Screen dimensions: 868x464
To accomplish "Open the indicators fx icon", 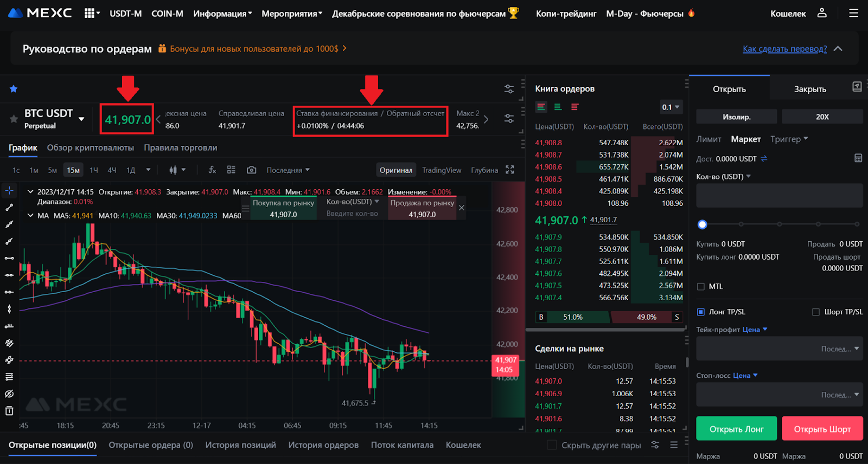I will [212, 170].
